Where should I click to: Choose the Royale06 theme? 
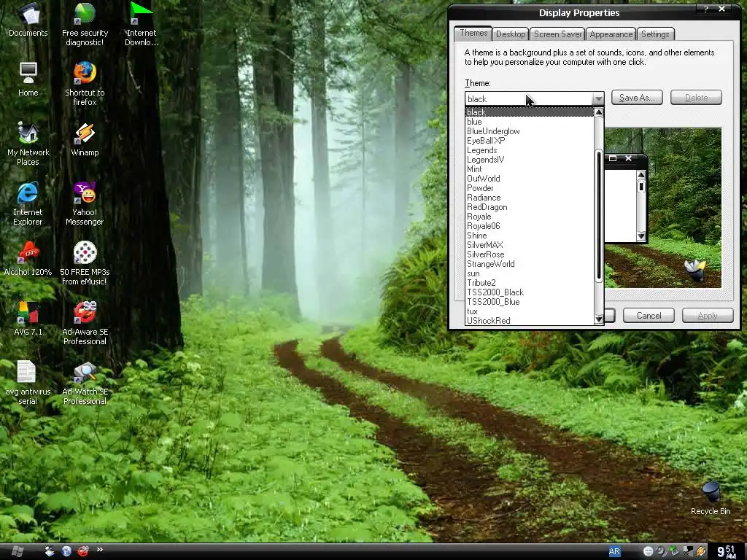tap(530, 226)
